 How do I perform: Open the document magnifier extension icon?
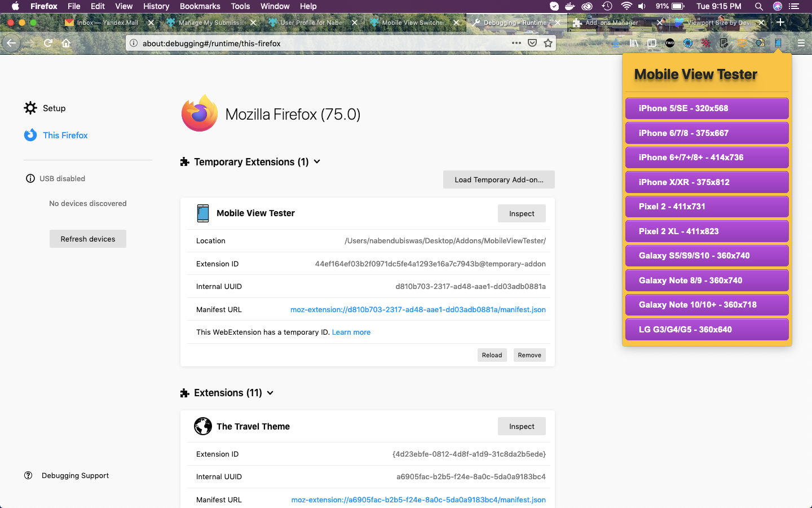760,43
